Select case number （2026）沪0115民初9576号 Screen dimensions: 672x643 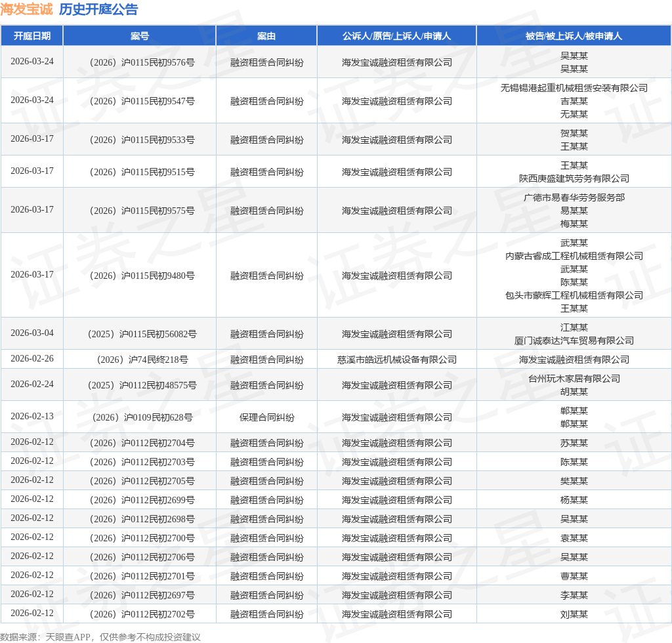[140, 63]
